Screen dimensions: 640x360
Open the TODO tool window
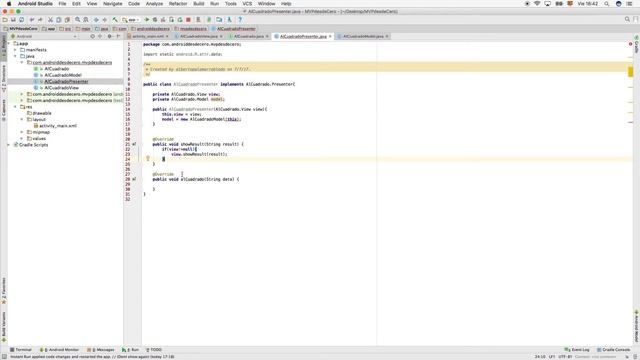(154, 350)
